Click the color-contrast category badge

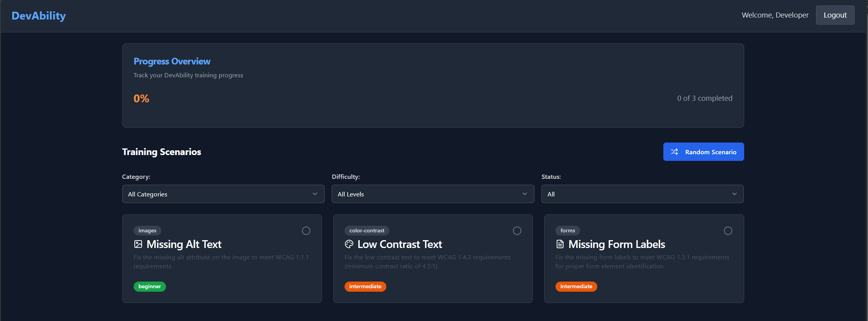pos(367,230)
